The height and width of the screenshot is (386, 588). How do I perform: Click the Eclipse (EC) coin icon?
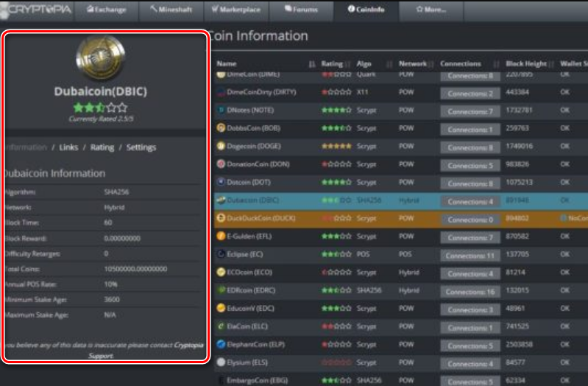221,254
